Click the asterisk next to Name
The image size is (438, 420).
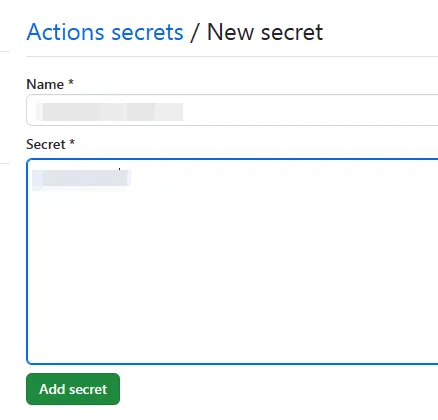71,82
